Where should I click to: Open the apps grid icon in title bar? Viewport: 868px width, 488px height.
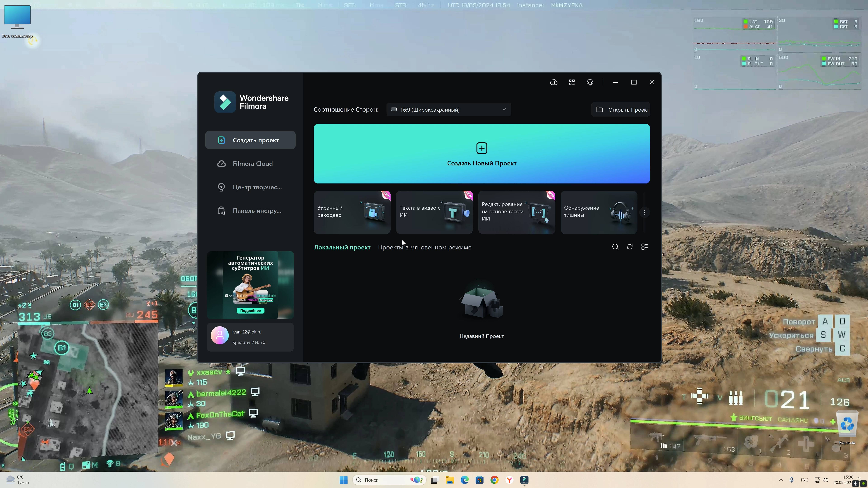572,82
